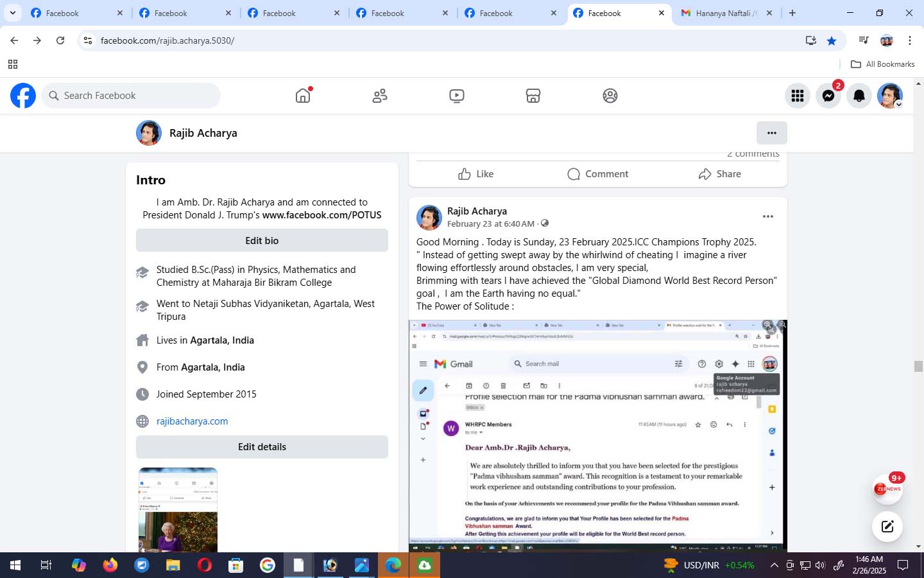The image size is (924, 578).
Task: Open the Friends icon in top navigation
Action: (x=380, y=96)
